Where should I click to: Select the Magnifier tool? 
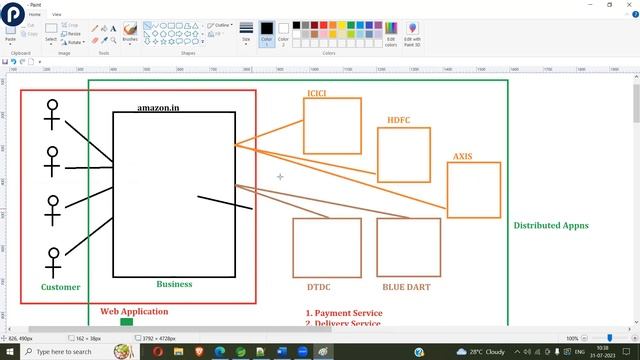pos(113,40)
